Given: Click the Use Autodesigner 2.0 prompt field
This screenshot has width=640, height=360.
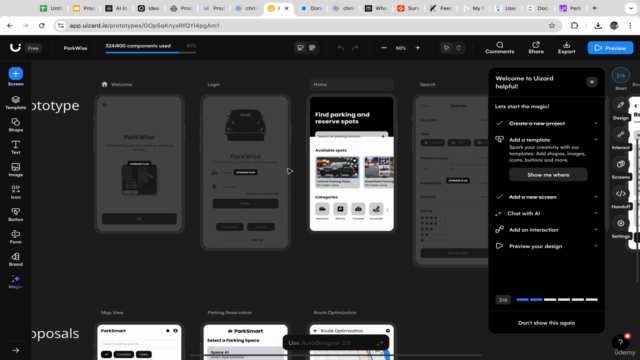Looking at the screenshot, I should 336,343.
